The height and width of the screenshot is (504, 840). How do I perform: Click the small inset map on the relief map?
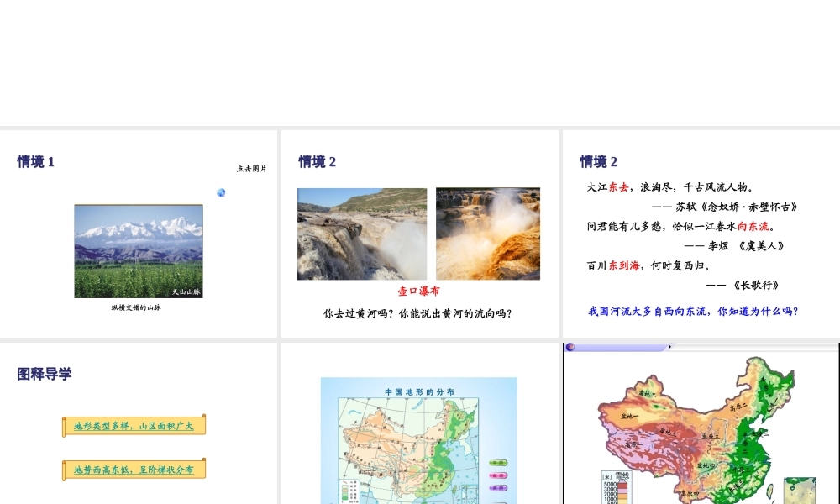pyautogui.click(x=800, y=491)
